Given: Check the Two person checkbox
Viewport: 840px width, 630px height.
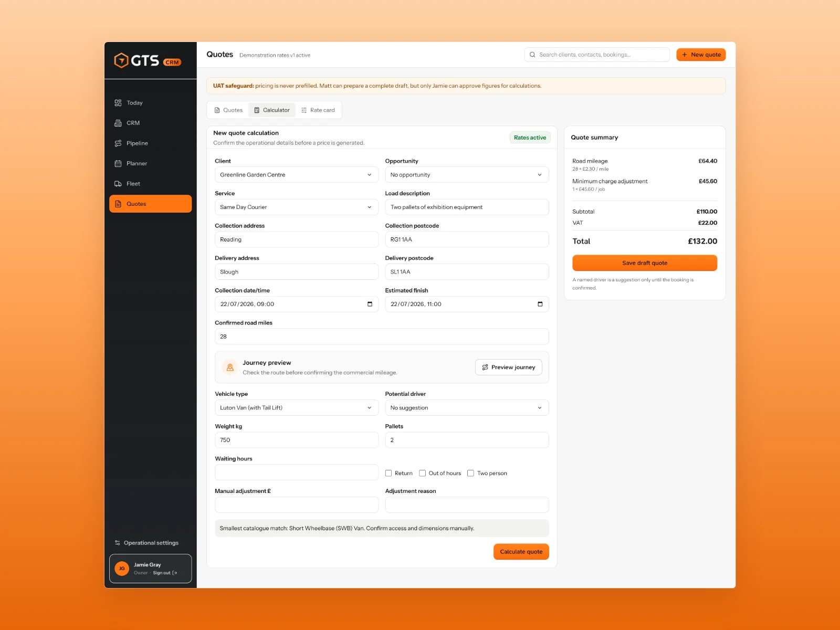Looking at the screenshot, I should point(471,473).
